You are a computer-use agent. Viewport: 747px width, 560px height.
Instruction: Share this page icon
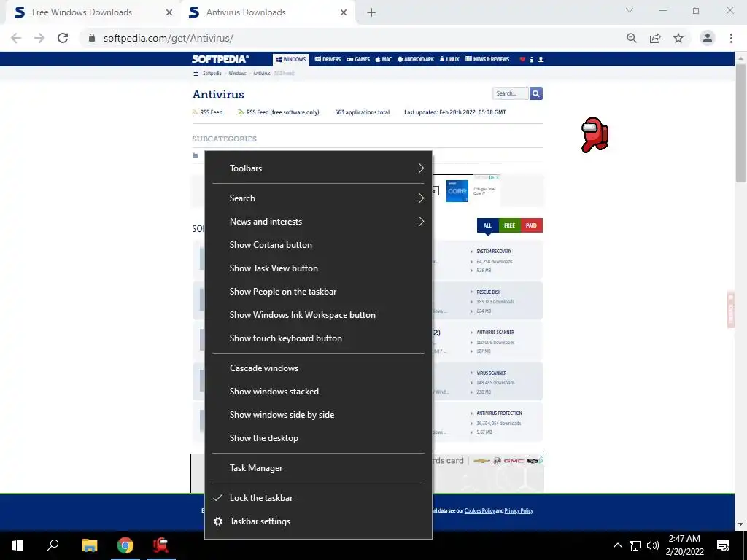(655, 38)
